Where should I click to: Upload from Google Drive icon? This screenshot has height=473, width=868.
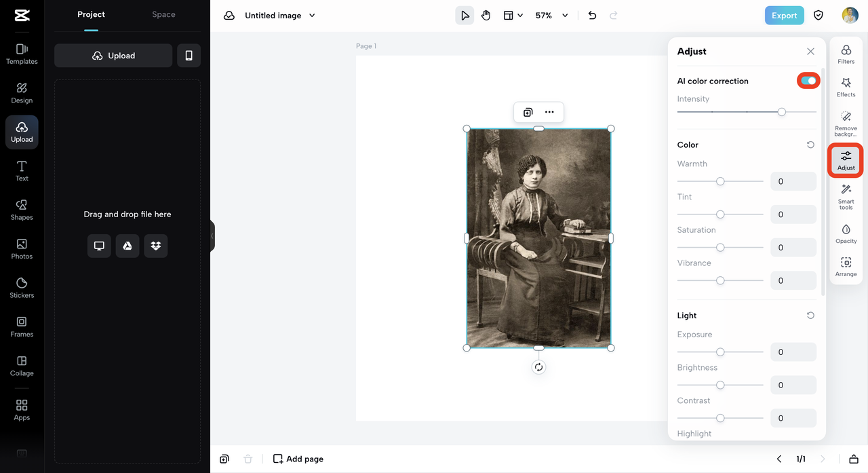[x=127, y=246]
